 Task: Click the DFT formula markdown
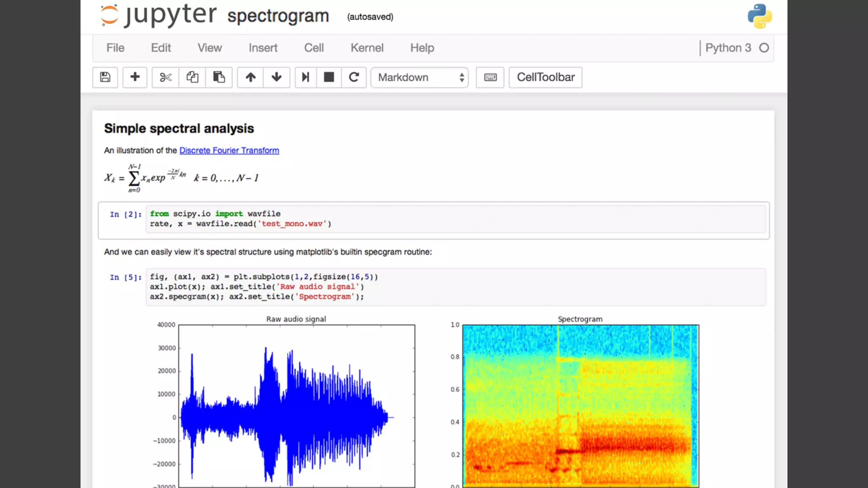click(x=181, y=178)
